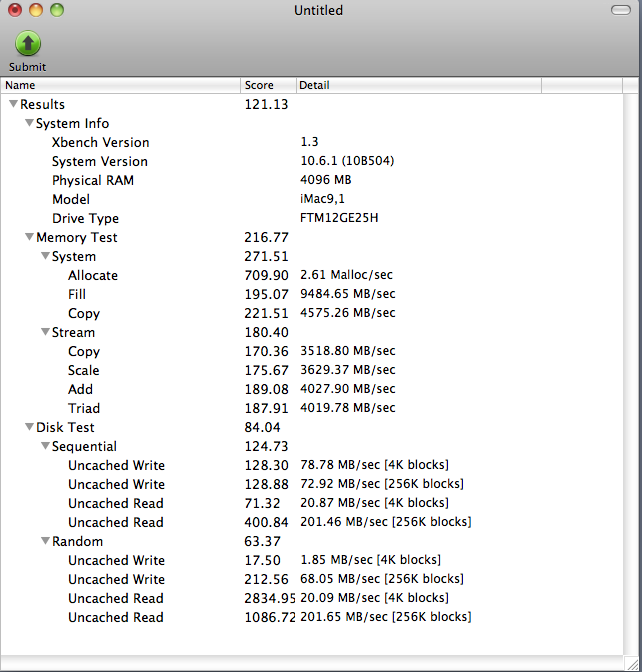The height and width of the screenshot is (672, 642).
Task: Click score 180.40 for Stream
Action: point(266,332)
